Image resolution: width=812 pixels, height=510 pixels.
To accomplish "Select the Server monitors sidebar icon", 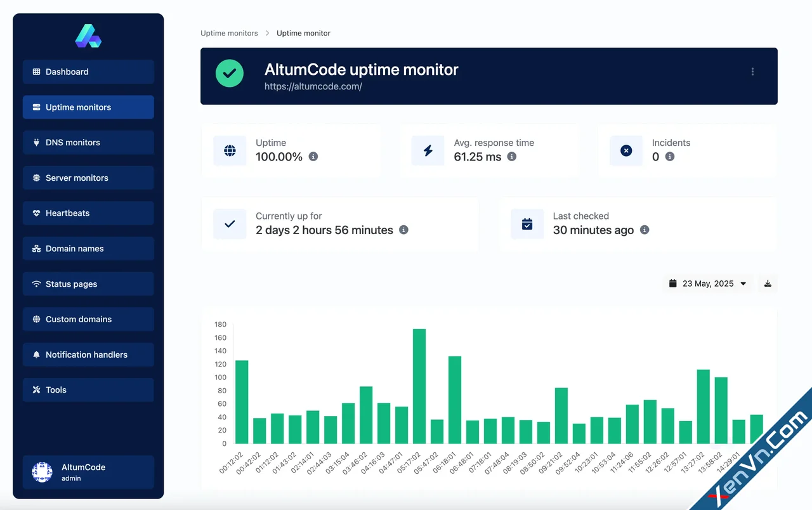I will click(38, 178).
